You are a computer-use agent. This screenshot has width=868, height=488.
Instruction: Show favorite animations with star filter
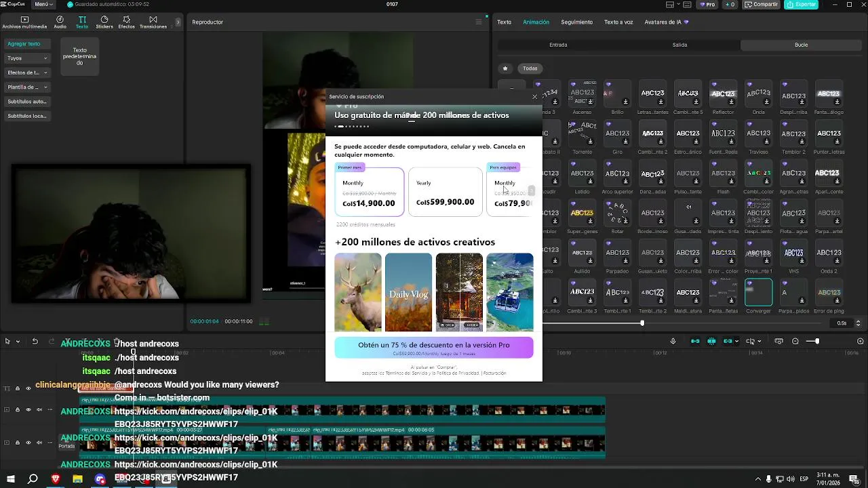(x=505, y=68)
